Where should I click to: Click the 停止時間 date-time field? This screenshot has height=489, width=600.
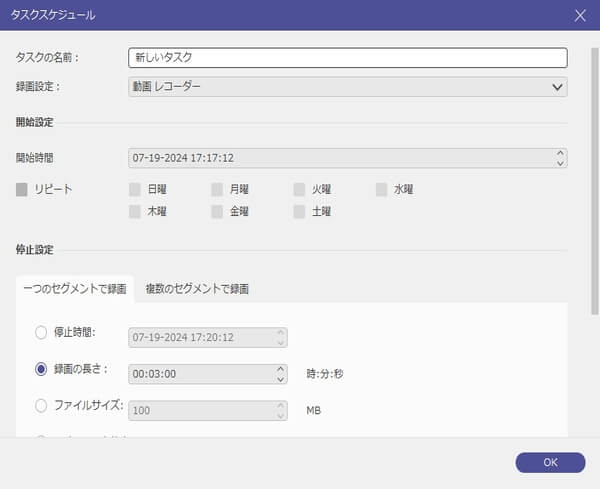coord(208,337)
